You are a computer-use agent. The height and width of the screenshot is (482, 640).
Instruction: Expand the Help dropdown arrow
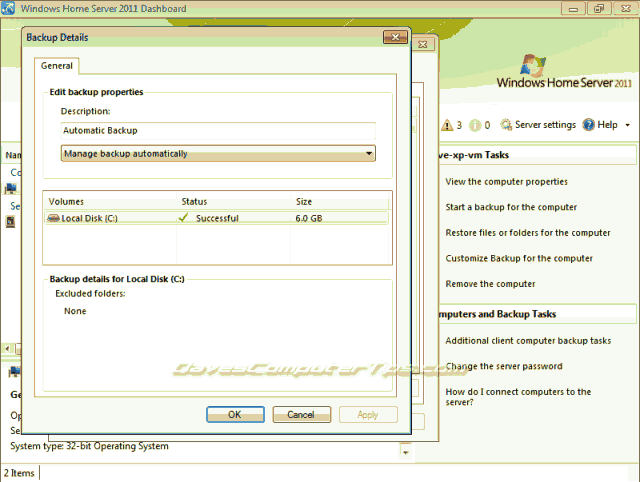(x=628, y=125)
